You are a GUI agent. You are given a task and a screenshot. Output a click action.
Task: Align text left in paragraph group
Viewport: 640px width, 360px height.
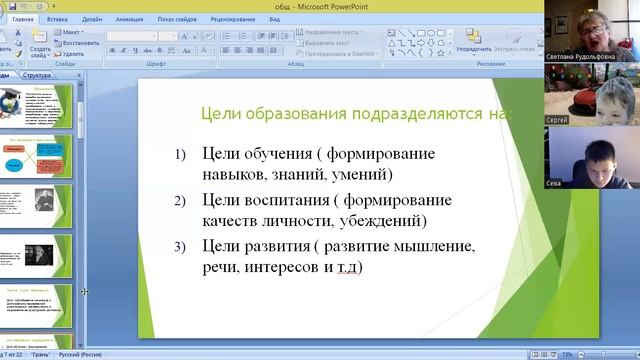point(226,50)
